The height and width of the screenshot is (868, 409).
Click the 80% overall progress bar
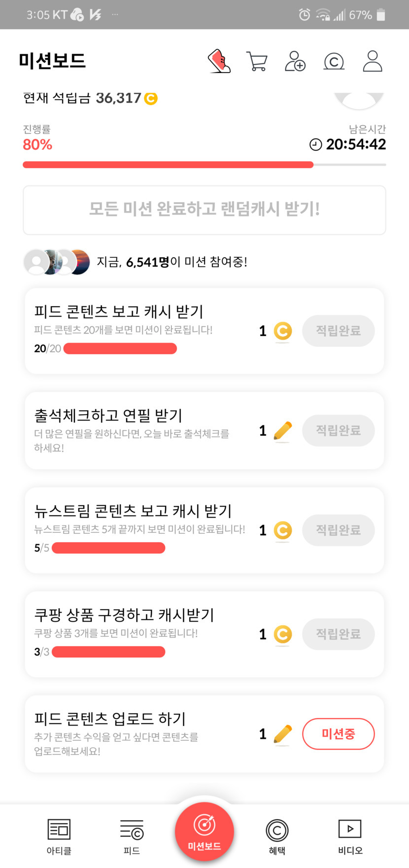point(204,165)
